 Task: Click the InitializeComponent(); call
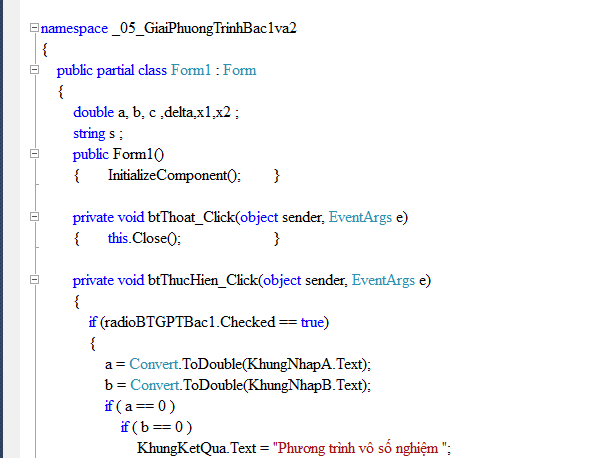[x=175, y=175]
